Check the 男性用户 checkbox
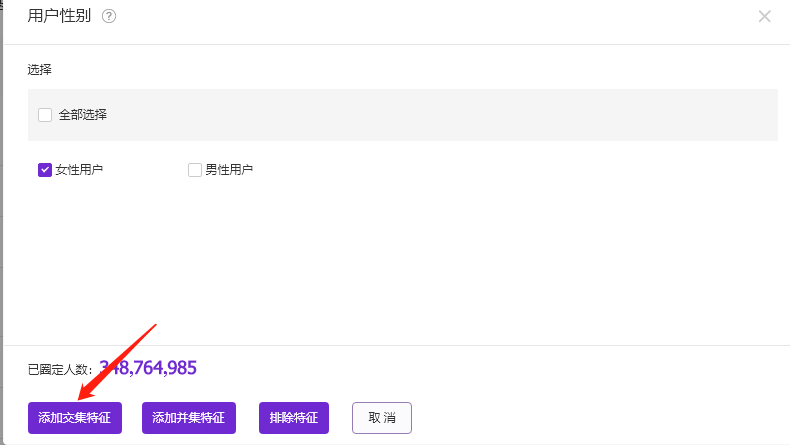Screen dimensions: 790x445 pos(194,170)
